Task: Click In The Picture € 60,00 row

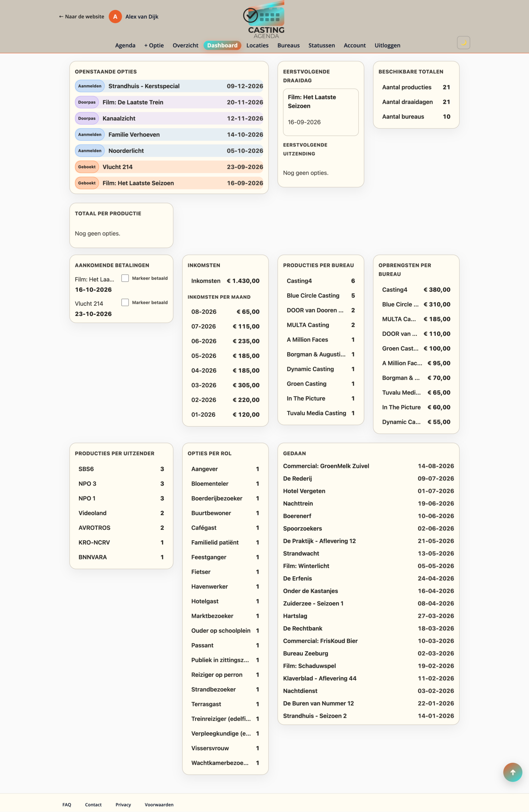Action: (416, 407)
